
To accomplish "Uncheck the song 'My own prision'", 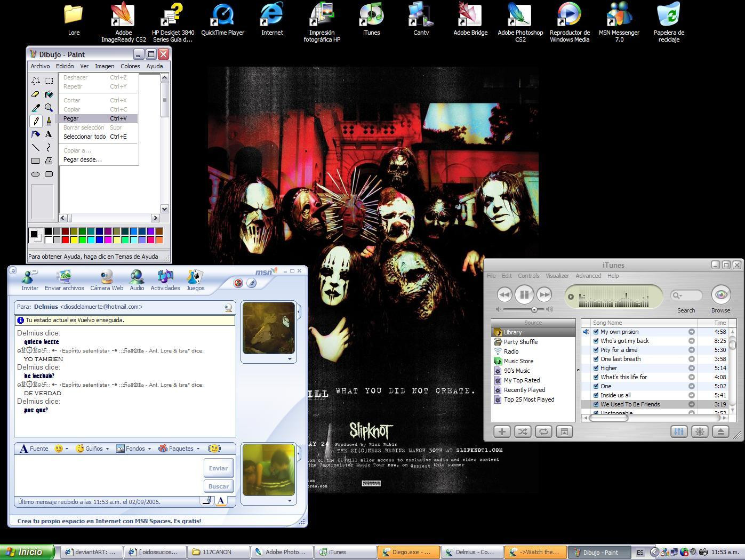I will click(596, 332).
